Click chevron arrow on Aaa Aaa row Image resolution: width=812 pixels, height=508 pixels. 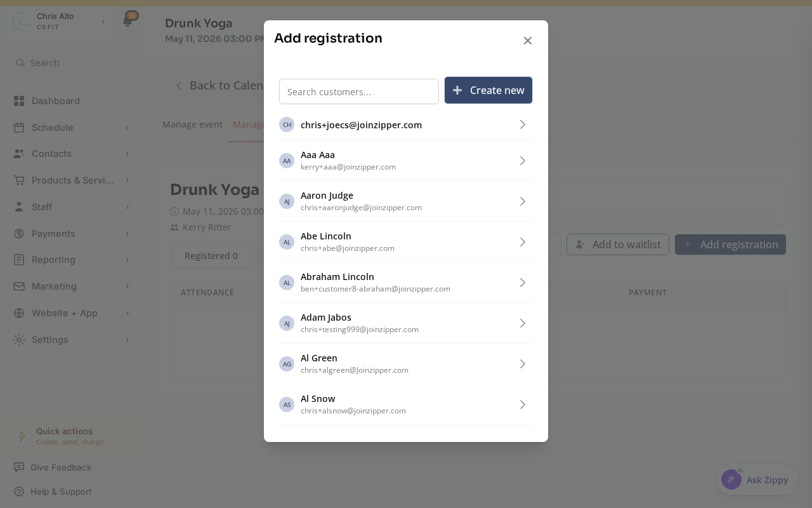click(x=523, y=161)
